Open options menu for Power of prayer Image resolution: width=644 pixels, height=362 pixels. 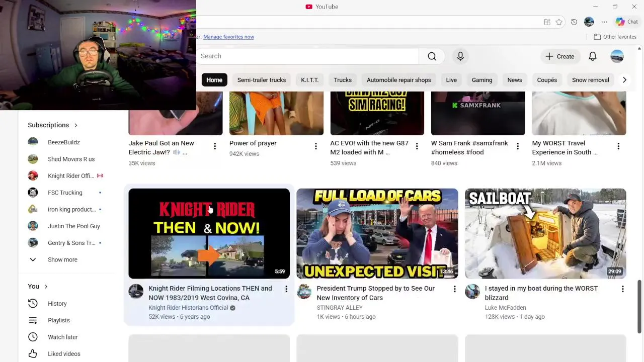point(316,146)
